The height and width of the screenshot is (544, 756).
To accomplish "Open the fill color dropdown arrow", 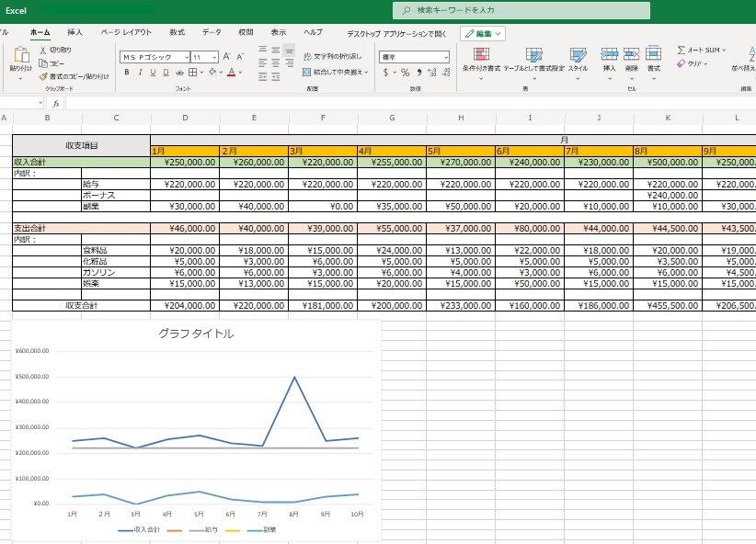I will [x=221, y=73].
